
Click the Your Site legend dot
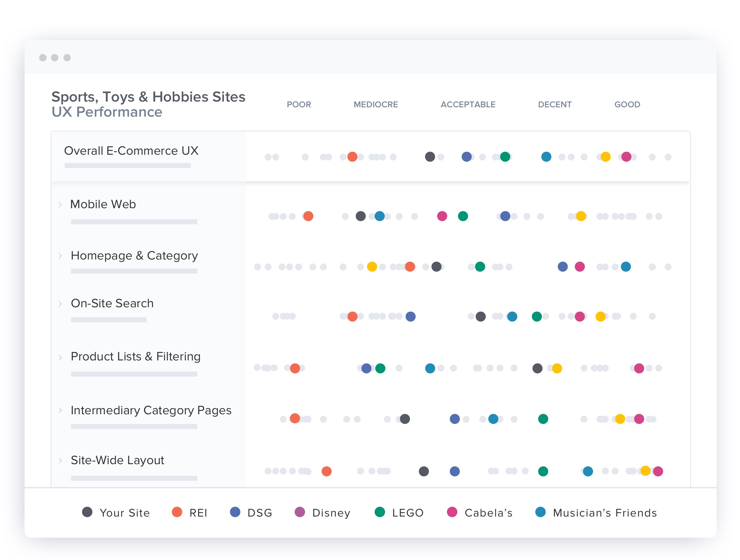87,512
